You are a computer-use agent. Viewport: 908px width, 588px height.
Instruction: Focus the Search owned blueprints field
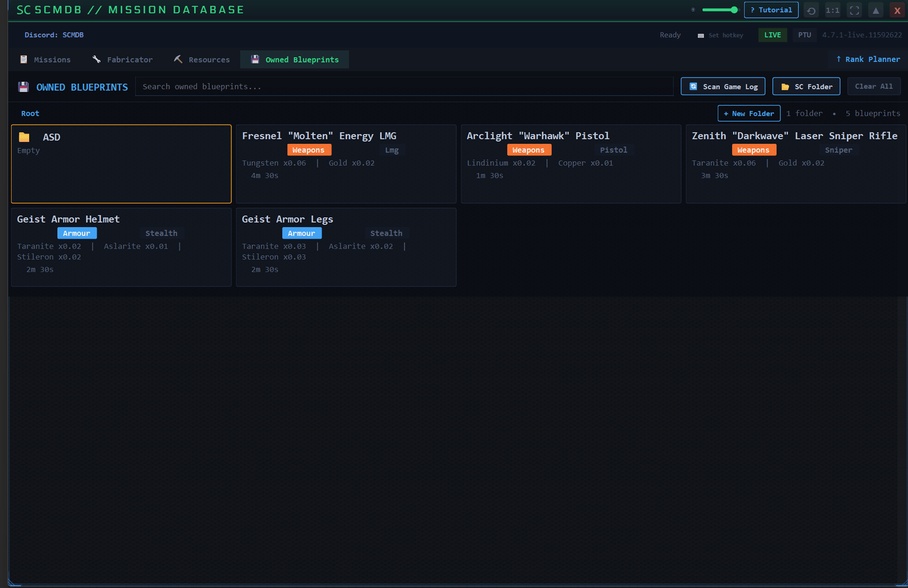[404, 87]
